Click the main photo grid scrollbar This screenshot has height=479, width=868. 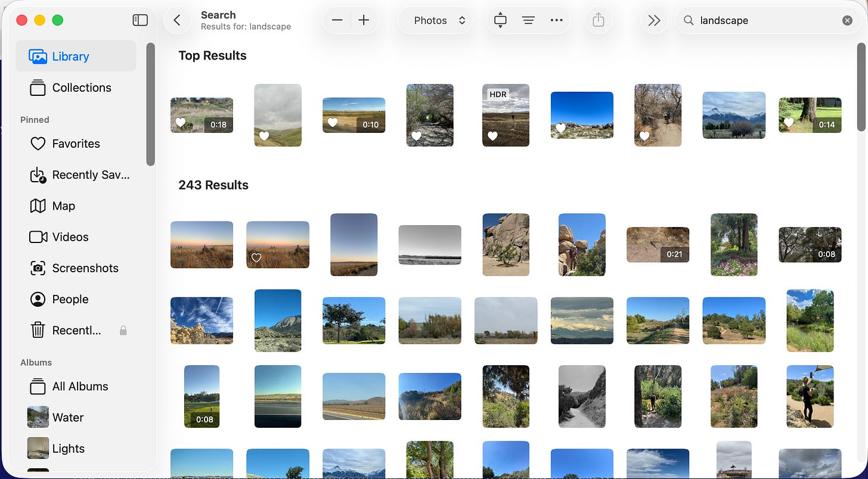pos(861,87)
